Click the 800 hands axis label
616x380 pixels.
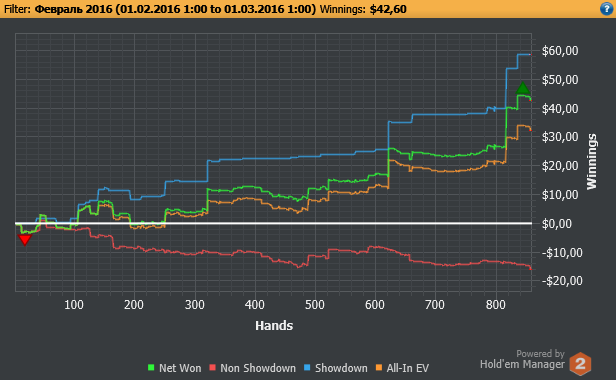coord(496,305)
